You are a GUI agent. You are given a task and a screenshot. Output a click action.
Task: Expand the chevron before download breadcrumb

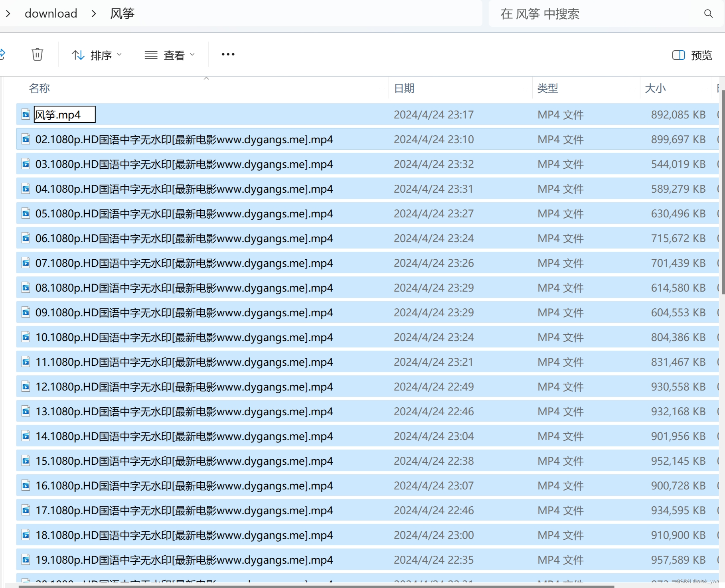[x=8, y=14]
